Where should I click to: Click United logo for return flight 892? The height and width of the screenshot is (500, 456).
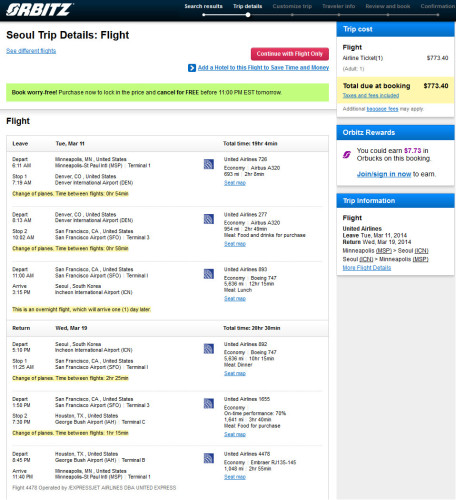(209, 349)
